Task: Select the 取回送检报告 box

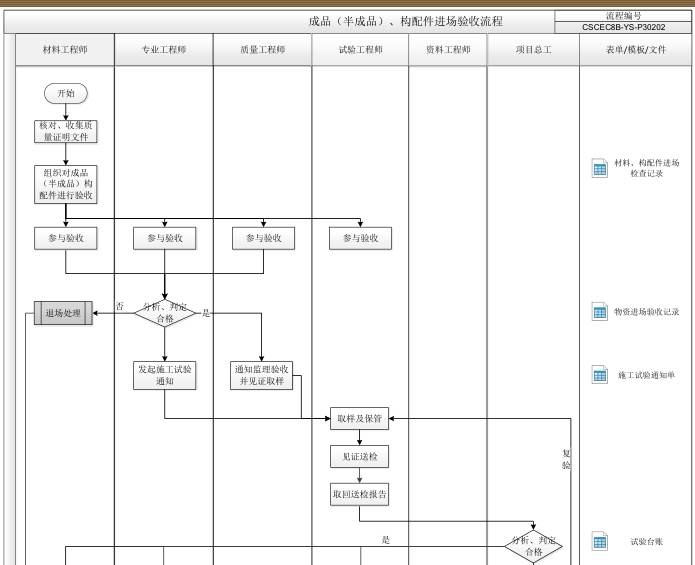Action: point(360,493)
